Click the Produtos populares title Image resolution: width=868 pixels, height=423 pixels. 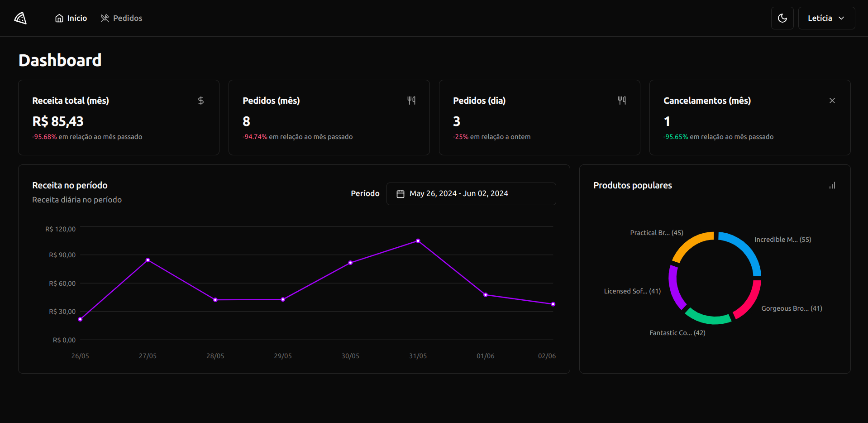click(632, 185)
